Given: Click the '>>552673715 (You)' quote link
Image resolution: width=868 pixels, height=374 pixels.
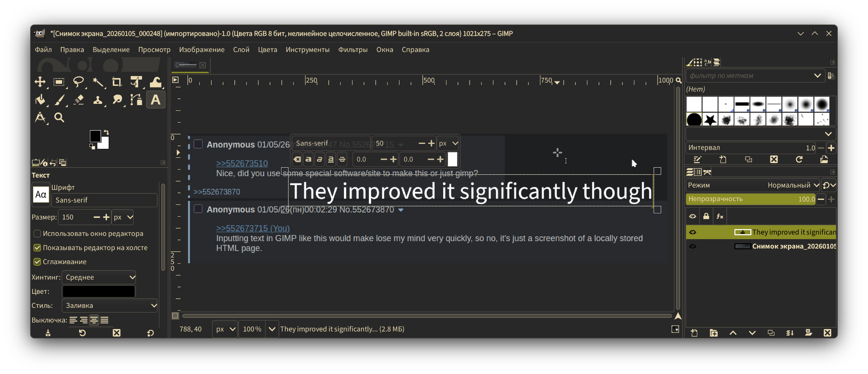Looking at the screenshot, I should click(253, 228).
